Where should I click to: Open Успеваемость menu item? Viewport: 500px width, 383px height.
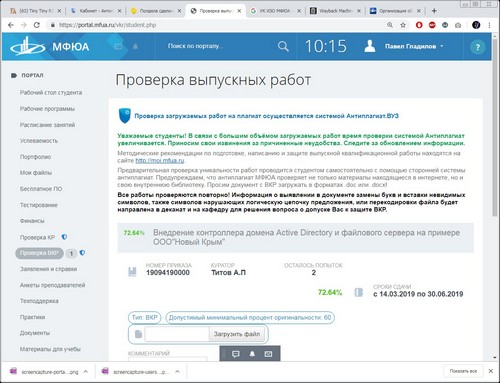tap(39, 141)
